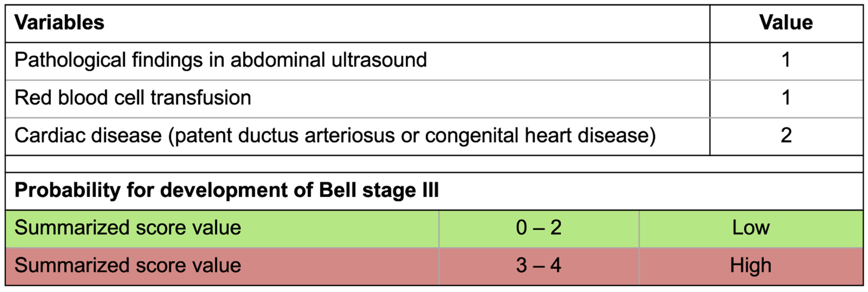Select the 'Bell stage III' phrase
Viewport: 868px width, 292px height.
[x=378, y=190]
